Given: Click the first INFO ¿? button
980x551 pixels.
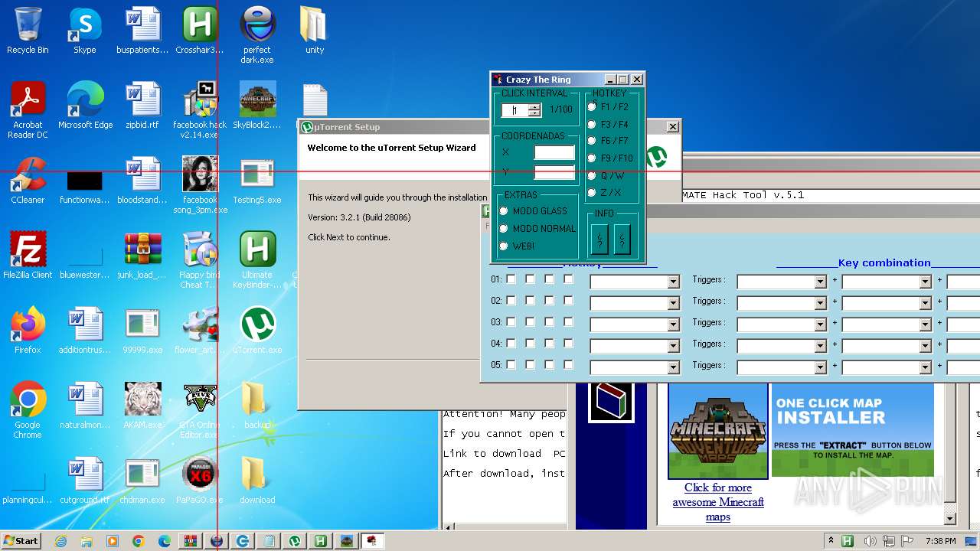Looking at the screenshot, I should (599, 239).
